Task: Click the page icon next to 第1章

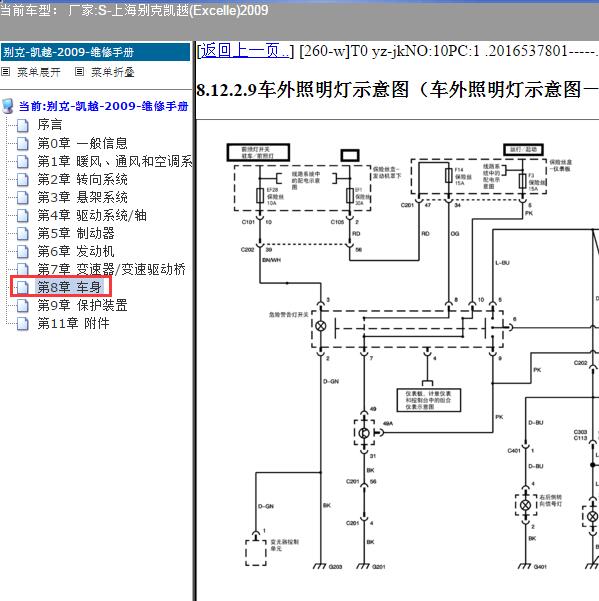Action: point(23,161)
